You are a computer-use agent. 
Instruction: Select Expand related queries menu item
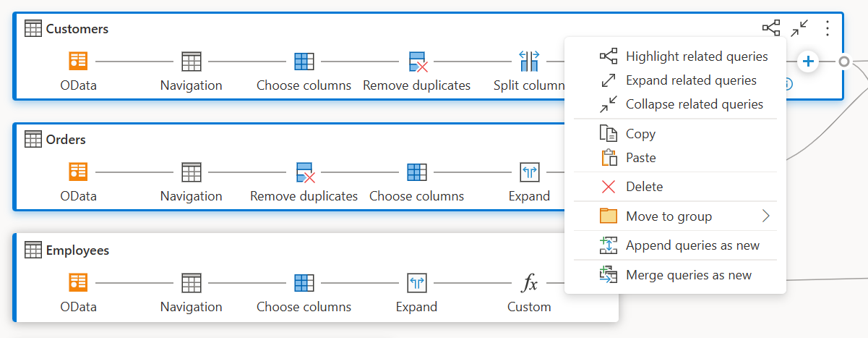(x=690, y=80)
